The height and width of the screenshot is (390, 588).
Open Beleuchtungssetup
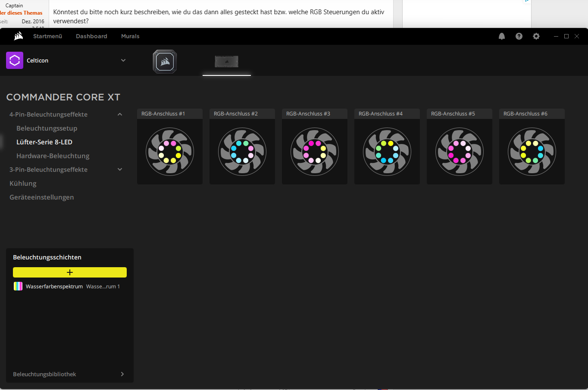(47, 128)
